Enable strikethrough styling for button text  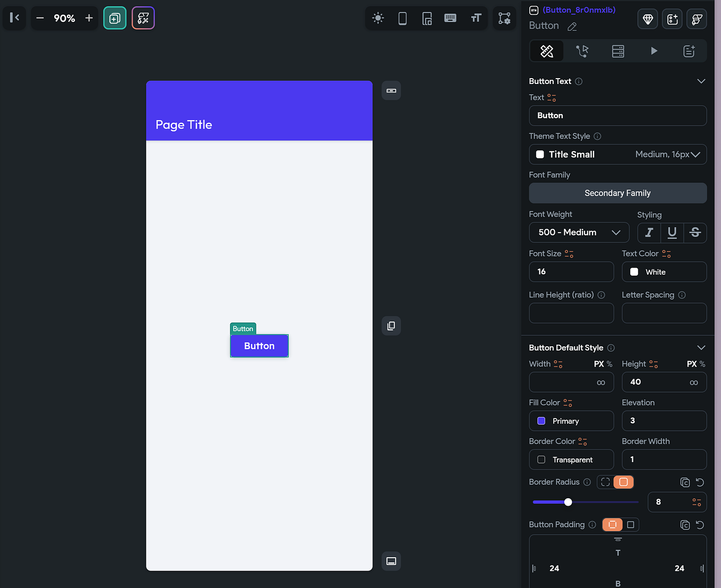tap(695, 233)
